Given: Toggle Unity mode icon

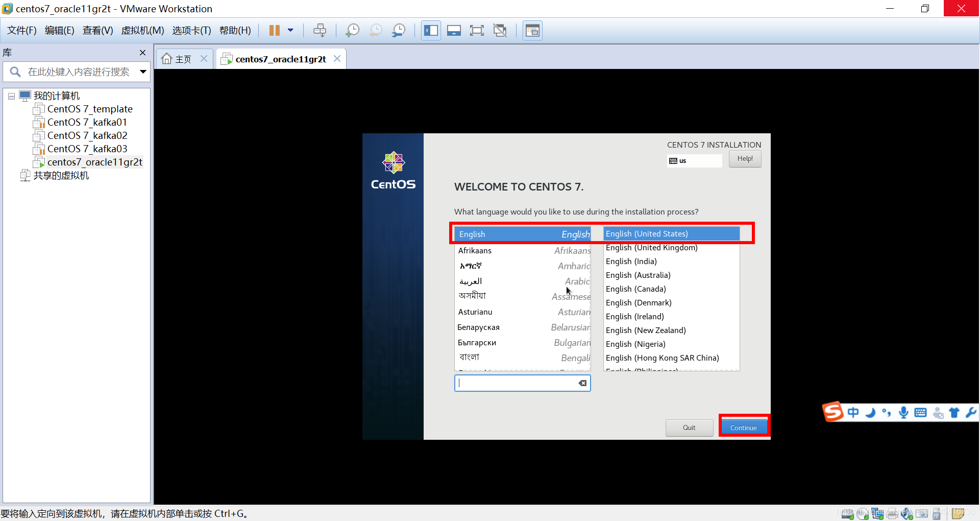Looking at the screenshot, I should point(500,31).
